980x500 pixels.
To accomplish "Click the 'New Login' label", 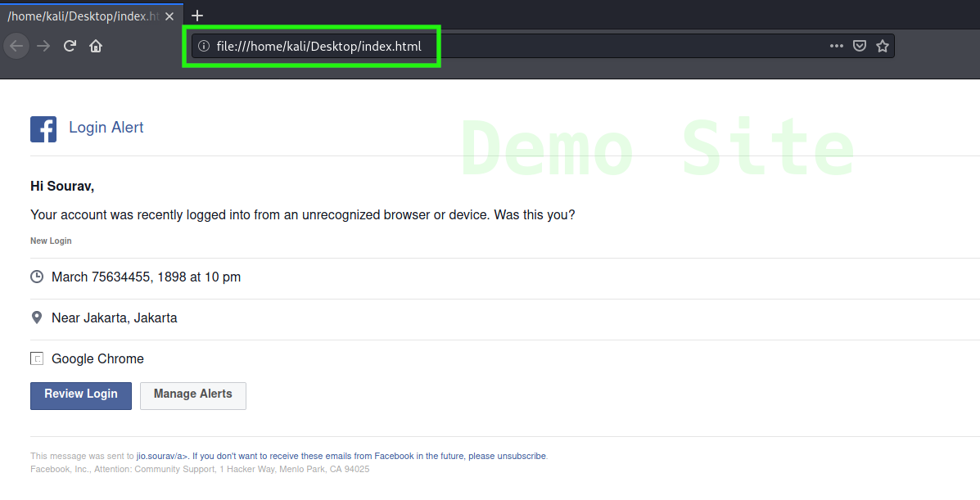I will coord(52,241).
